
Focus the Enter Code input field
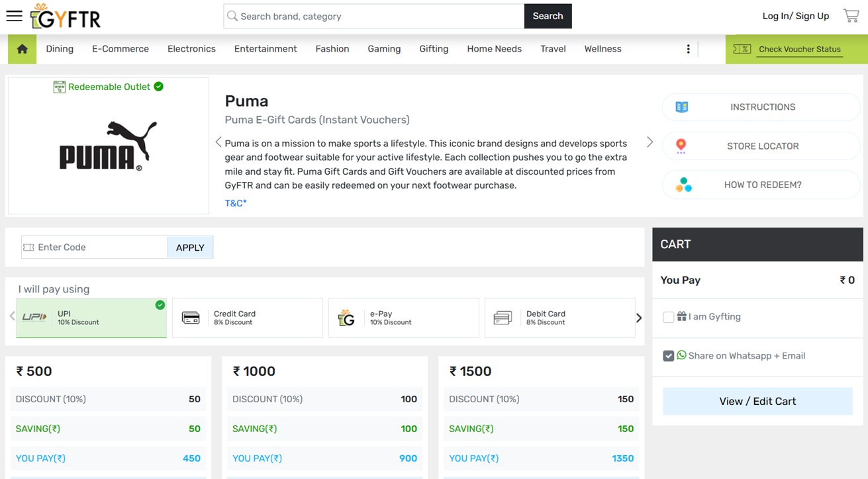(95, 247)
